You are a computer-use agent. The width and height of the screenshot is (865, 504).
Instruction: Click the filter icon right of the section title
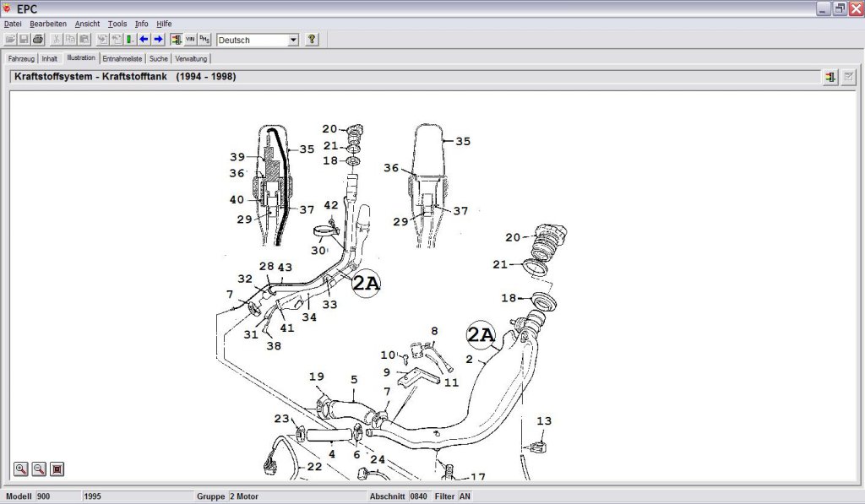pos(830,77)
